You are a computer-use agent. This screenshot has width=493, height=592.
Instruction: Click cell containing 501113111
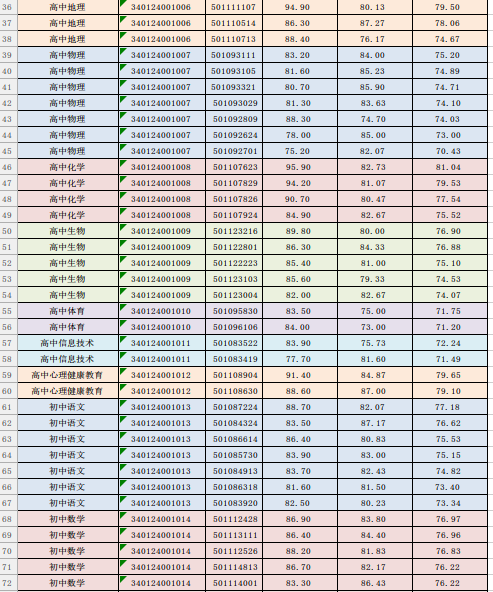pos(234,535)
